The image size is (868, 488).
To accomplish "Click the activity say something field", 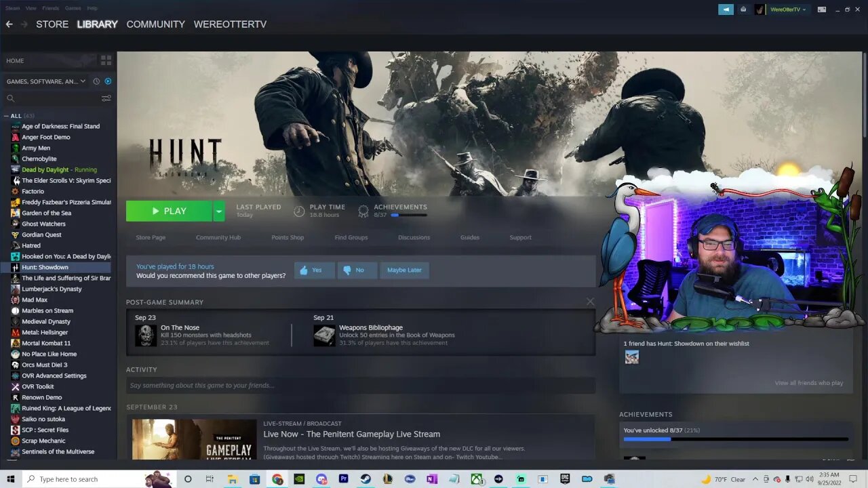I will coord(361,385).
